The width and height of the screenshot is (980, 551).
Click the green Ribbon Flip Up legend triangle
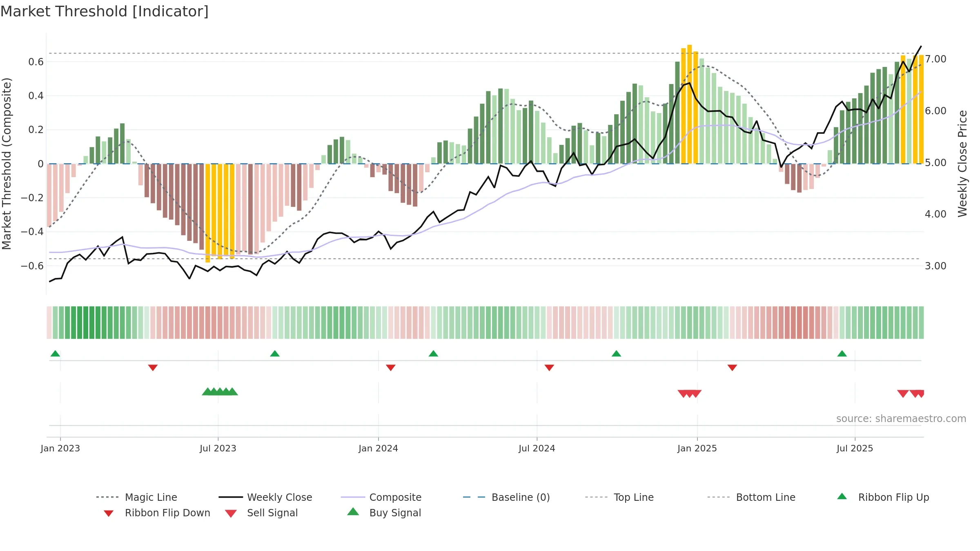coord(842,496)
